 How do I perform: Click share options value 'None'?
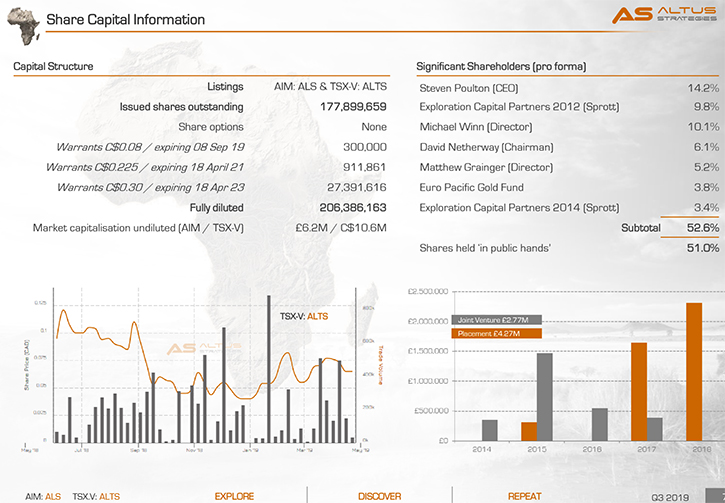click(374, 127)
